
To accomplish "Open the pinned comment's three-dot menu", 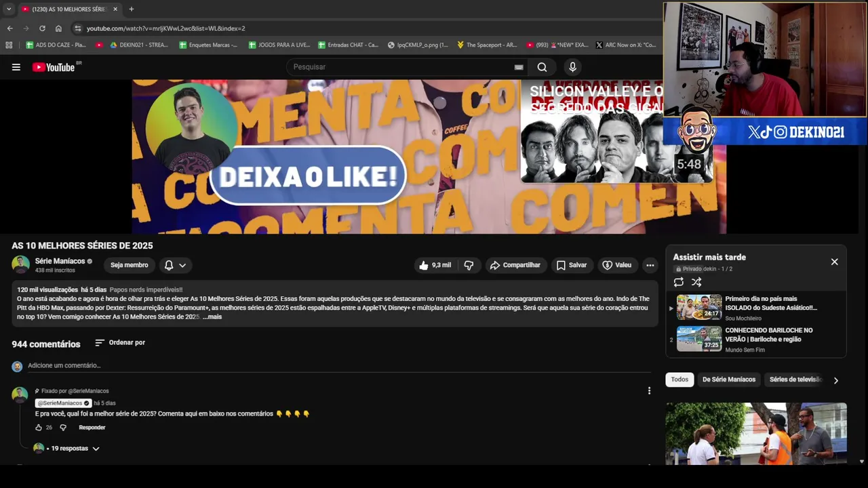I will [x=649, y=390].
